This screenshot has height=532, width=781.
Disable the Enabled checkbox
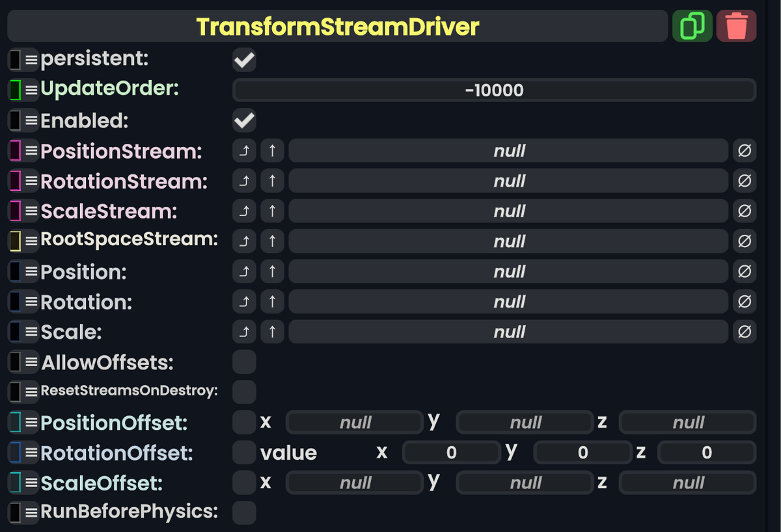[x=244, y=120]
